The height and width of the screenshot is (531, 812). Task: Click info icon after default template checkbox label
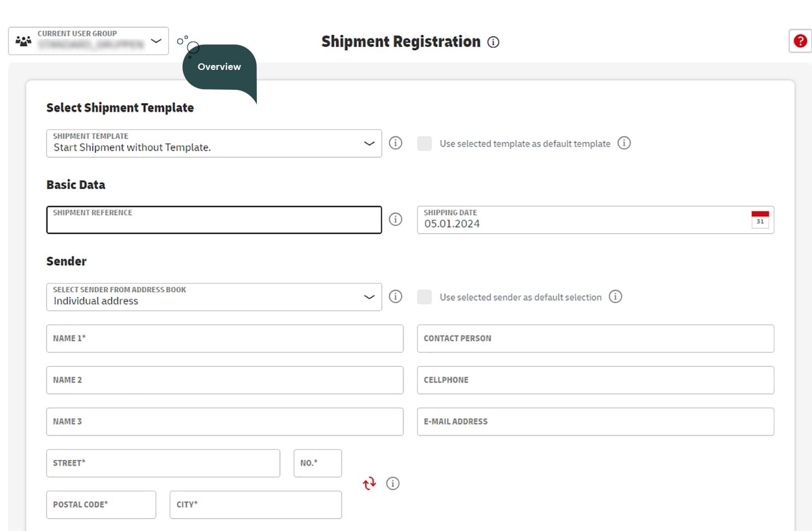[623, 143]
